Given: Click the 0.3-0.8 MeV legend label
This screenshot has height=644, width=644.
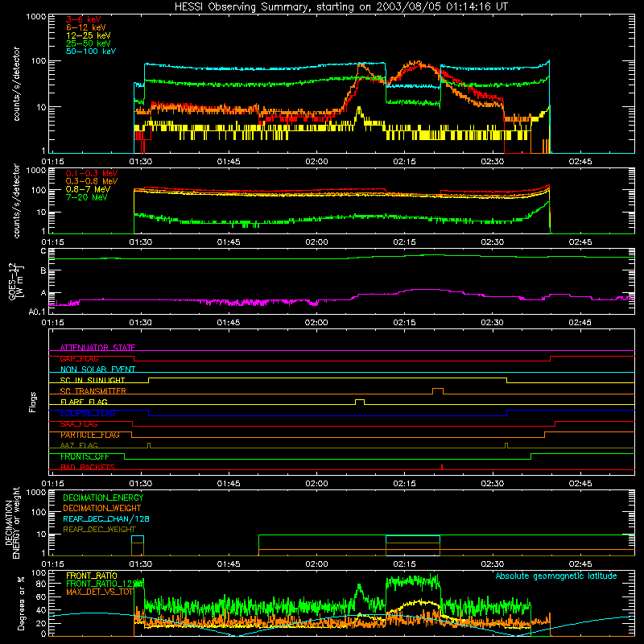Looking at the screenshot, I should [x=92, y=181].
